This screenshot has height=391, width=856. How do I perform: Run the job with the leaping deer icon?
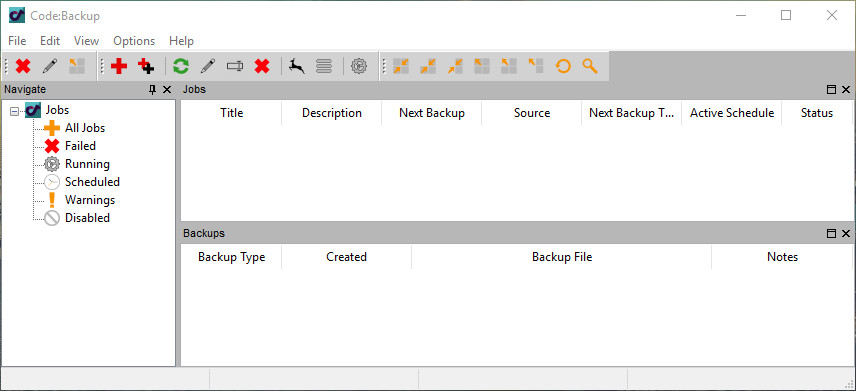(297, 67)
